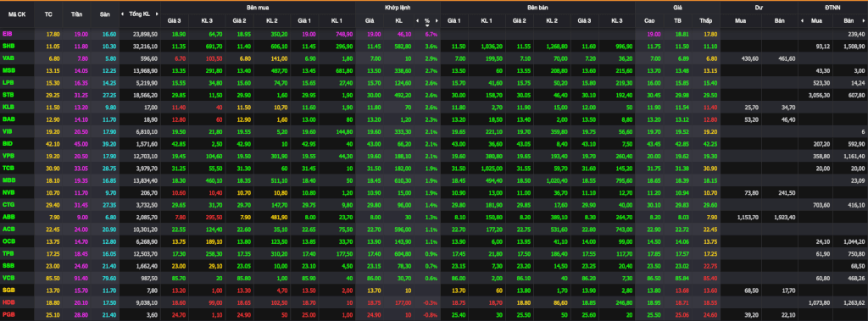
Task: Open BAB ticker symbol
Action: pyautogui.click(x=8, y=119)
